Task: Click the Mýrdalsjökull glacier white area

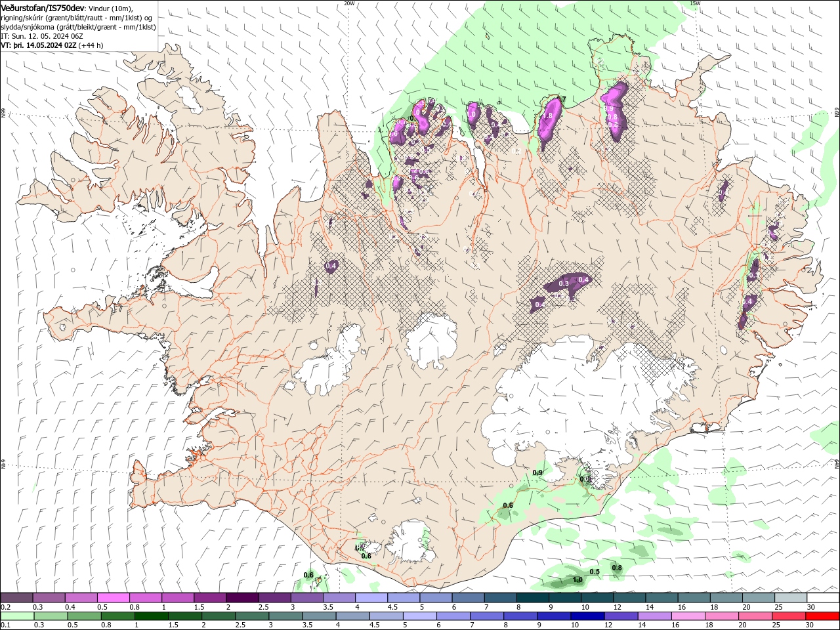Action: pos(412,541)
